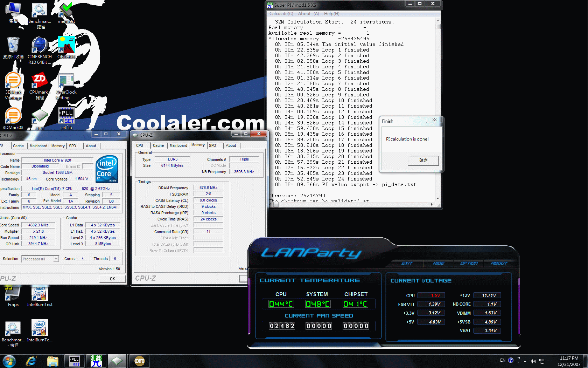Select the SPD tab in the memory CPU-Z window
The image size is (588, 368).
[212, 145]
